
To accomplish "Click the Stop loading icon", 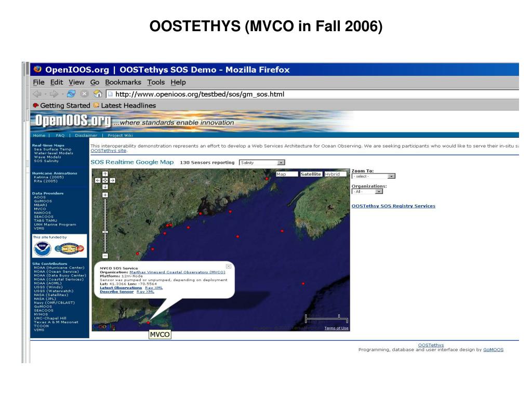I will pyautogui.click(x=84, y=94).
